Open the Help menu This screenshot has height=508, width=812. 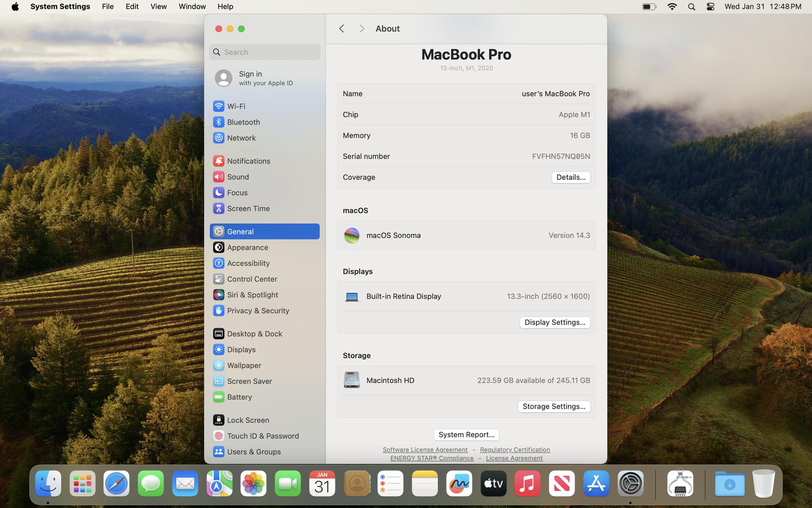(x=225, y=7)
